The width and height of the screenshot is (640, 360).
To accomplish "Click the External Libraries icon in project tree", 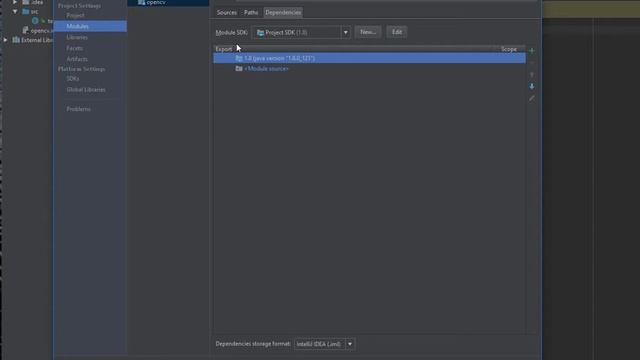I will (x=16, y=40).
